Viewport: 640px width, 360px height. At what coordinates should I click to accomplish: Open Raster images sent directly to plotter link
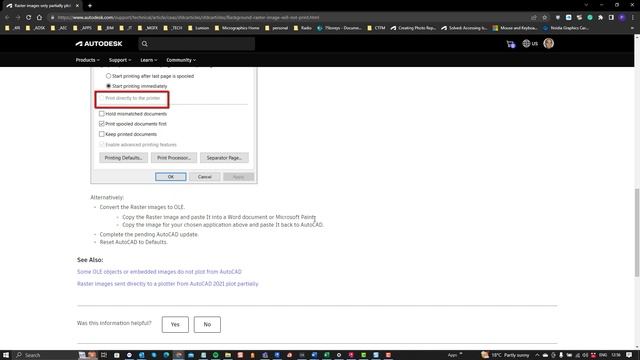(168, 284)
